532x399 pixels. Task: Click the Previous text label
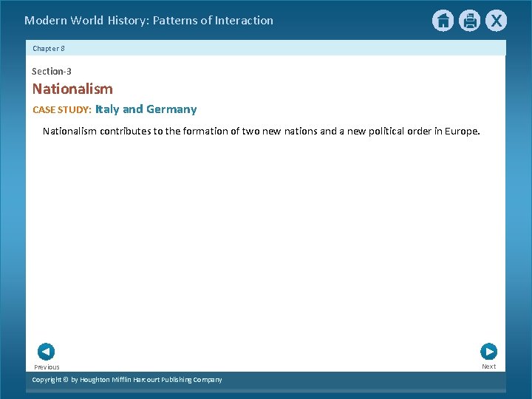click(x=47, y=367)
